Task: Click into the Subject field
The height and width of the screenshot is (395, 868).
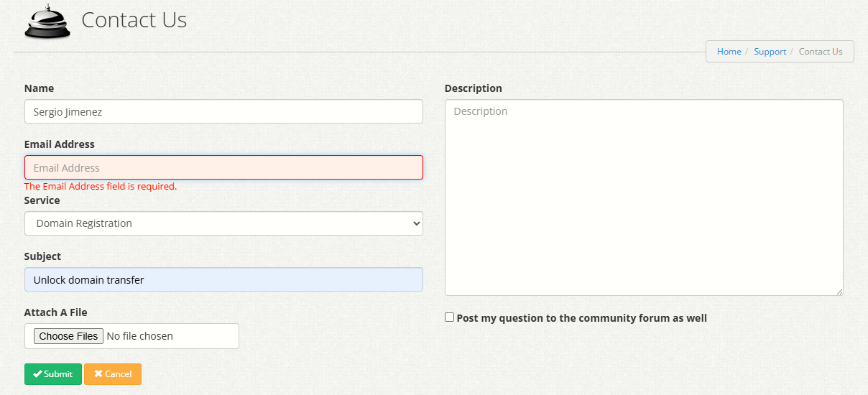Action: 223,279
